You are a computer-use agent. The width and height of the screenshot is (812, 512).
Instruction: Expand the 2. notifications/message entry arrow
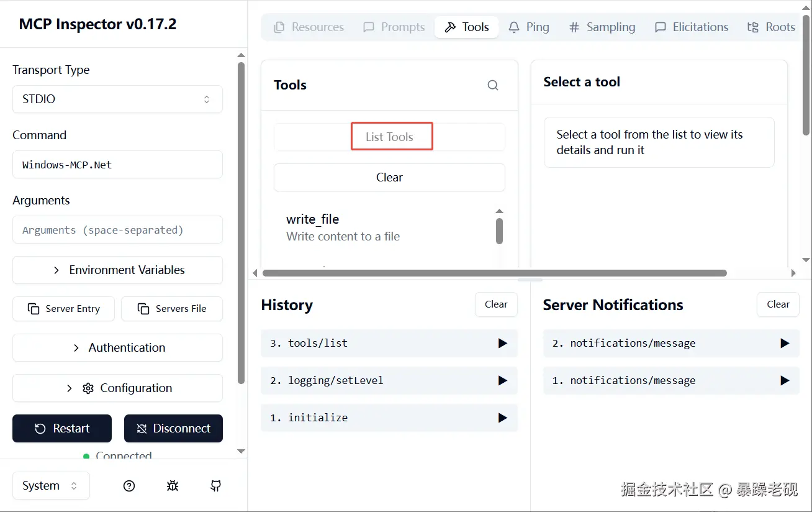click(x=784, y=343)
